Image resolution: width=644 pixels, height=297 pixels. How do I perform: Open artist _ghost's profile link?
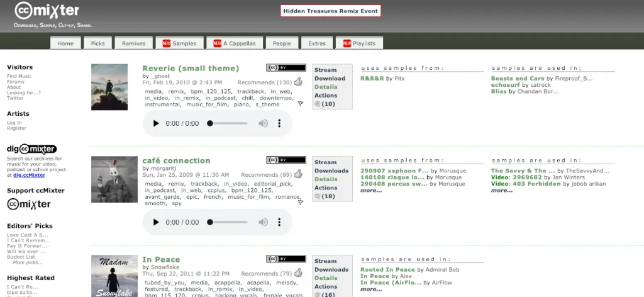pyautogui.click(x=160, y=76)
